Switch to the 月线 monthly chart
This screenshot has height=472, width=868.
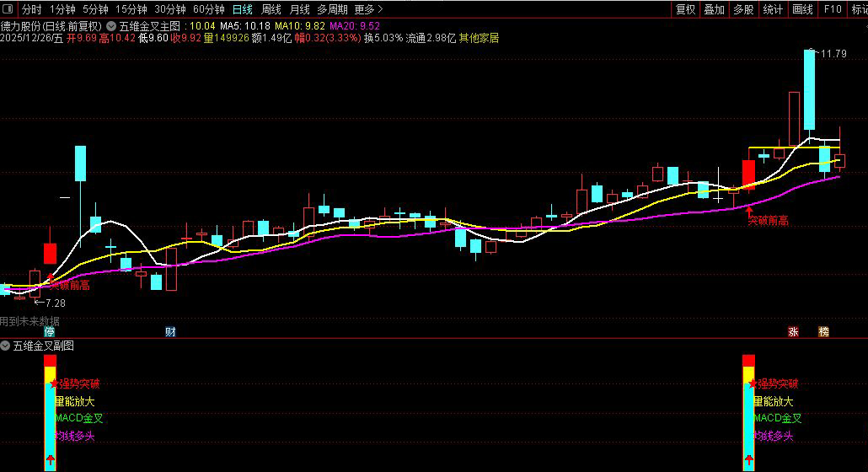tap(300, 9)
